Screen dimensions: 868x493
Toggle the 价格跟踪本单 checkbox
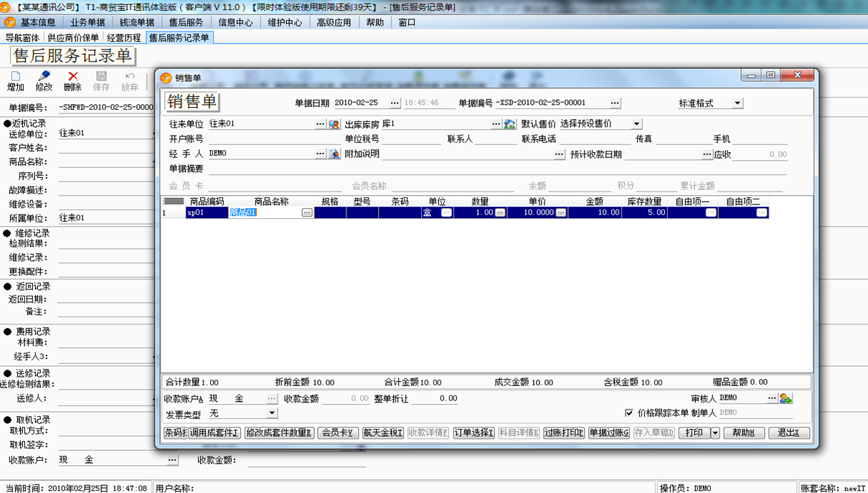click(629, 413)
